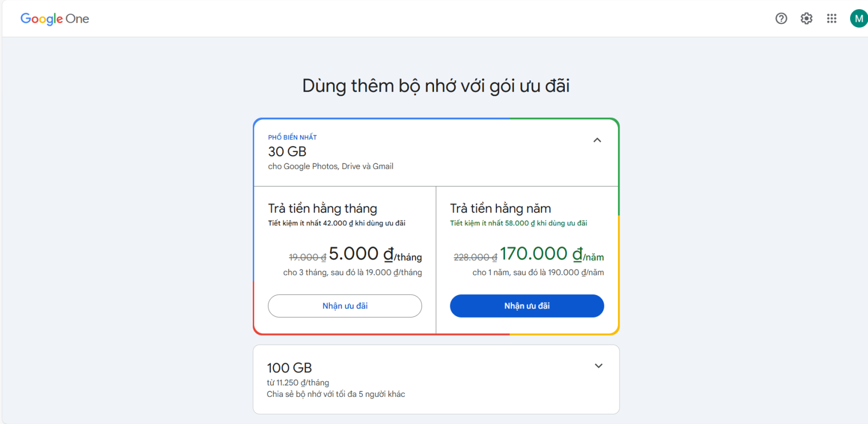The image size is (868, 424).
Task: Click the Trả tiền hằng tháng section
Action: pos(322,208)
